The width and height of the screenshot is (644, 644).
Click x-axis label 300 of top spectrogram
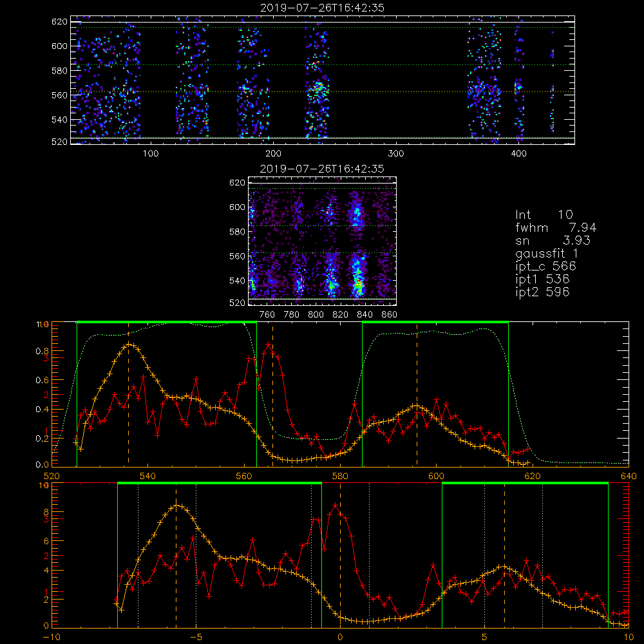pyautogui.click(x=396, y=154)
